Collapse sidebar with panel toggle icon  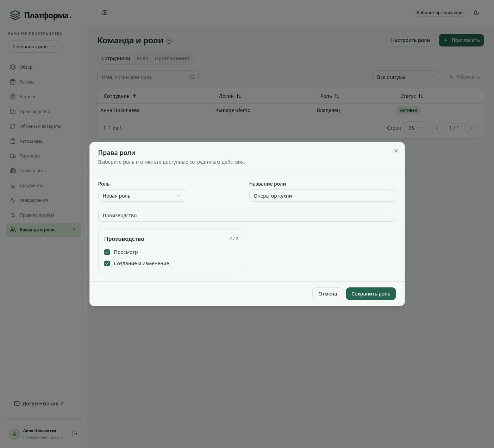coord(105,13)
